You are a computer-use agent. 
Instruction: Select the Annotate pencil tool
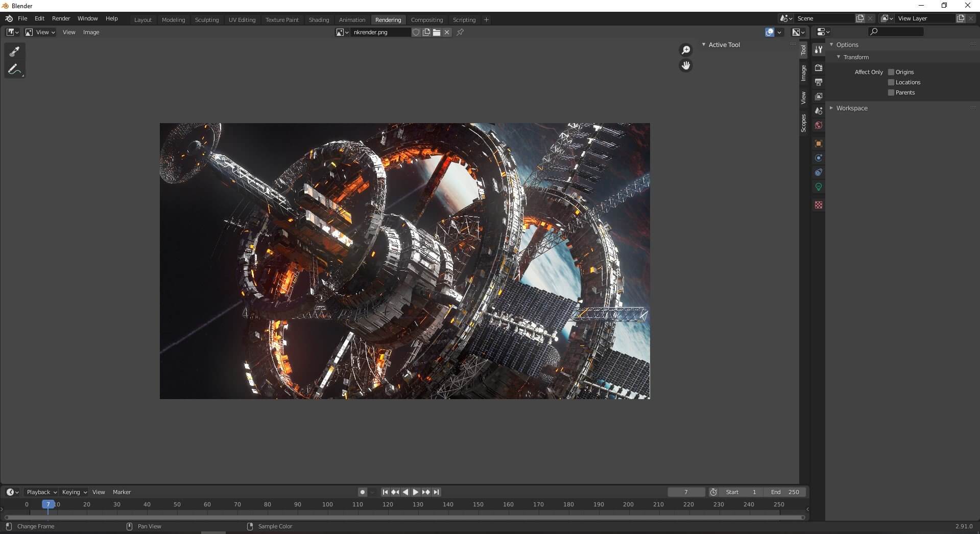tap(14, 69)
